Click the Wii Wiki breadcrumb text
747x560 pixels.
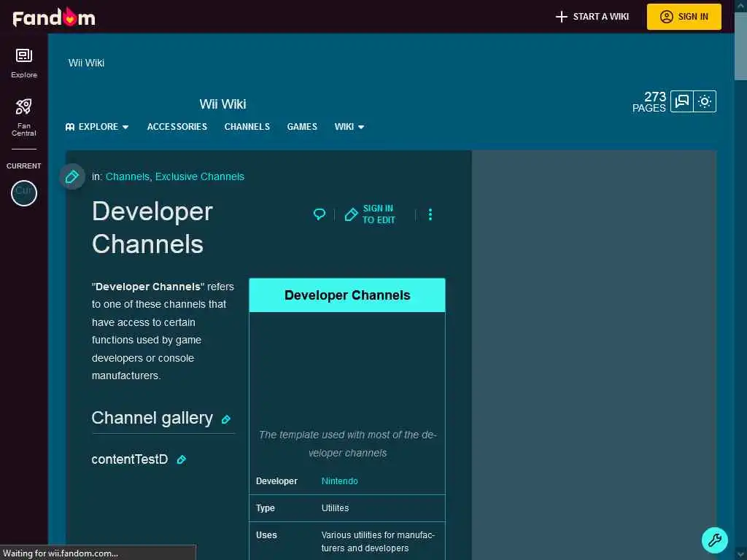point(86,63)
